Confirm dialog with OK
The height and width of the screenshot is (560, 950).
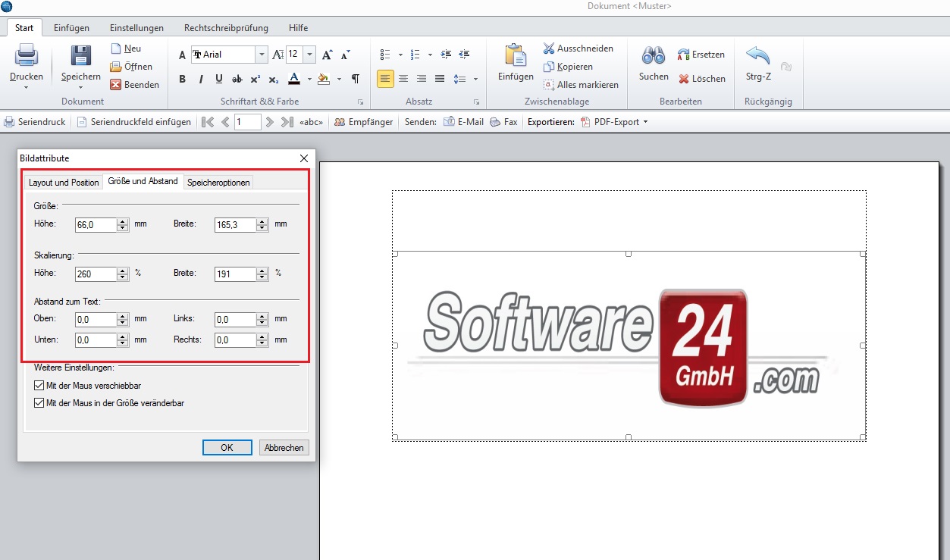click(227, 448)
